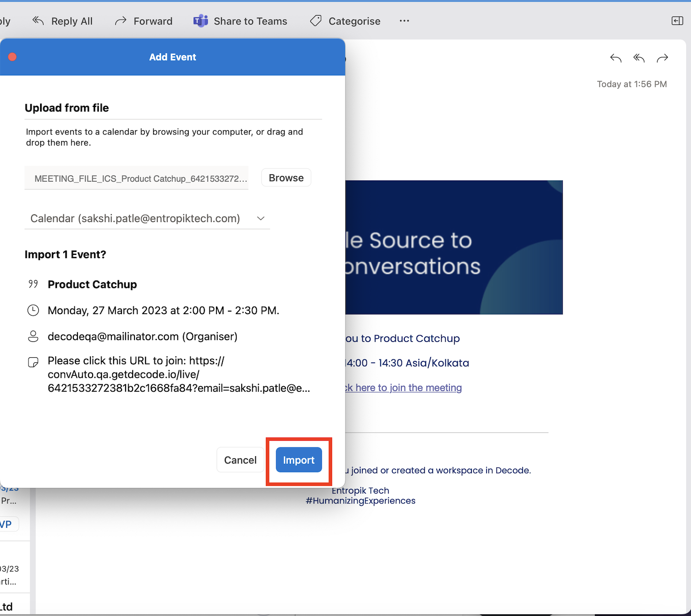Screen dimensions: 691x616
Task: Toggle the reading pane collapse icon
Action: 677,21
